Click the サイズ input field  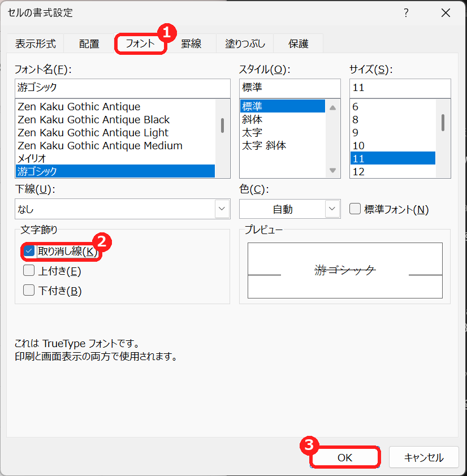point(400,88)
